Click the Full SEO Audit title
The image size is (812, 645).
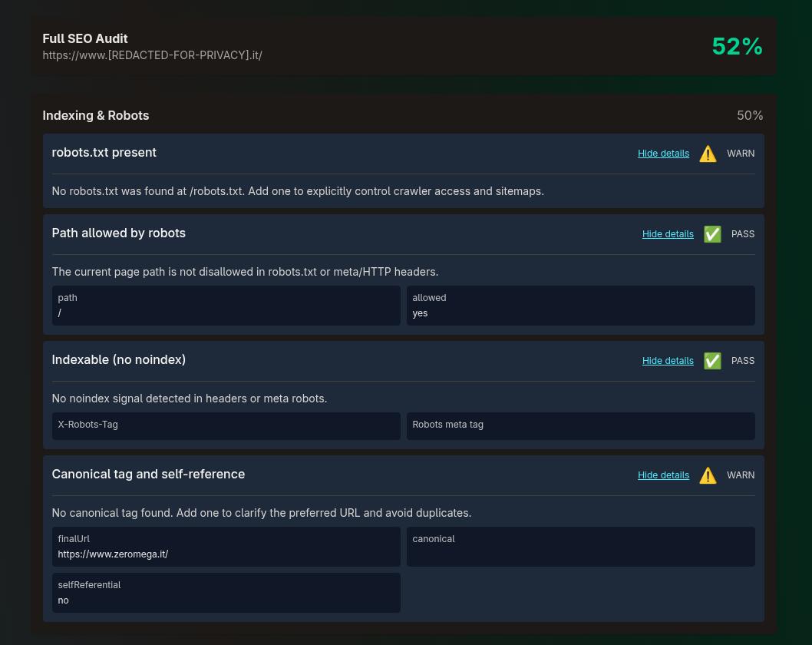(x=85, y=39)
